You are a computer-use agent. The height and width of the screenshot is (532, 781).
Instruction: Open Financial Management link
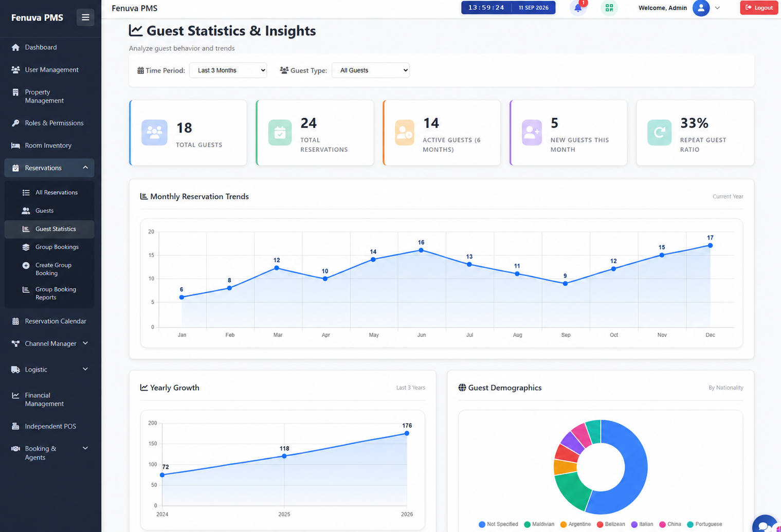(49, 399)
